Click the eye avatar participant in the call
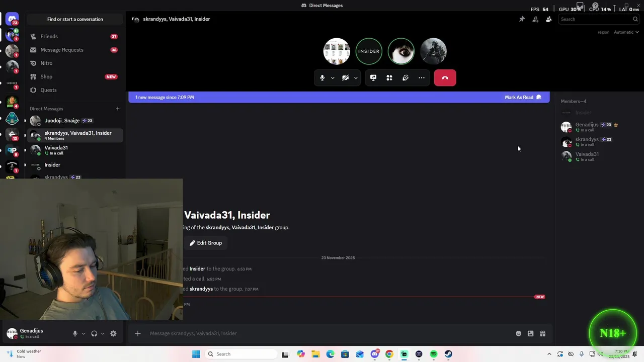This screenshot has width=644, height=362. pos(401,51)
